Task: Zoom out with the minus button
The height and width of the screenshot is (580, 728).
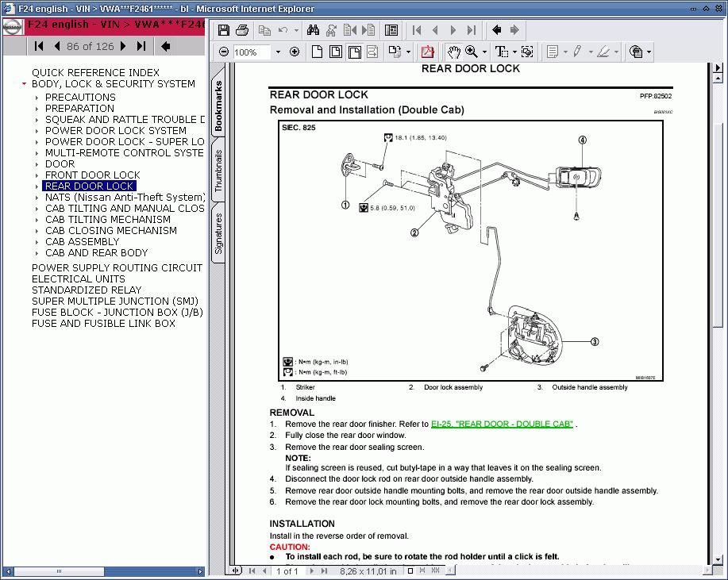Action: [x=224, y=52]
